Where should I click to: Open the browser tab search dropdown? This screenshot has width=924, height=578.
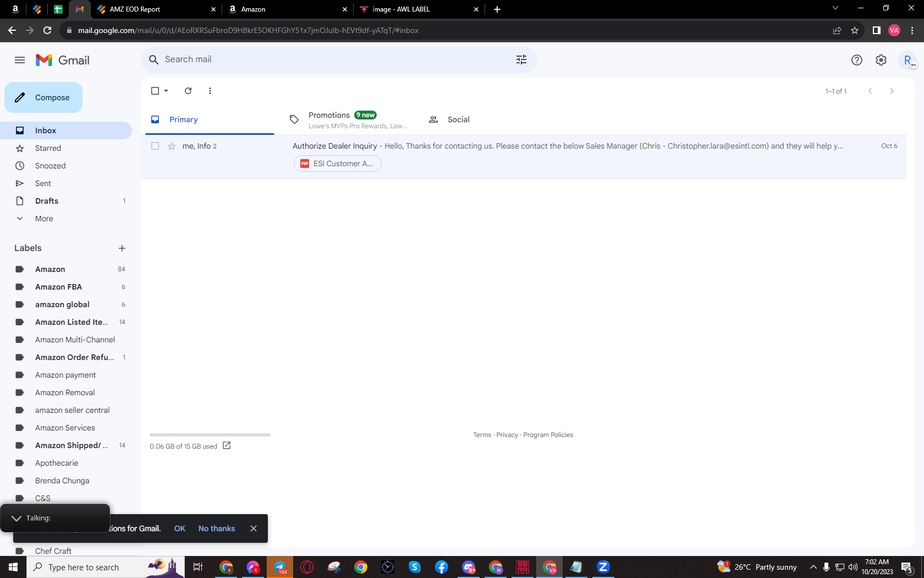835,8
